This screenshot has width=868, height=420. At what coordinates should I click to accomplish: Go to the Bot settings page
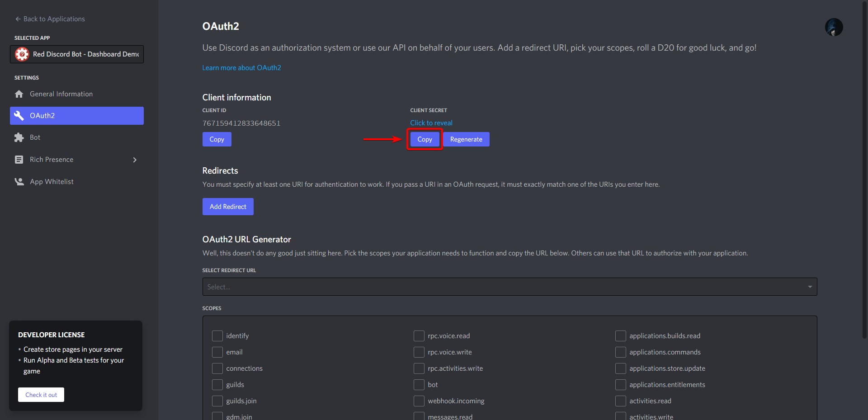(x=77, y=137)
